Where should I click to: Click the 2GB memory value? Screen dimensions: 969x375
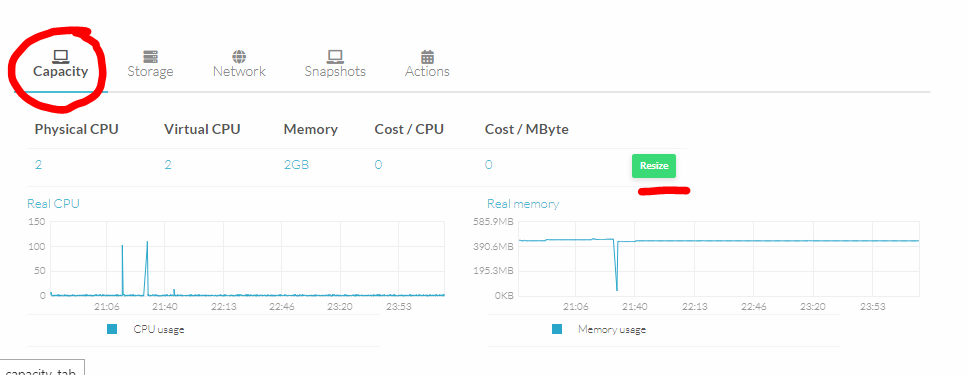click(x=296, y=165)
